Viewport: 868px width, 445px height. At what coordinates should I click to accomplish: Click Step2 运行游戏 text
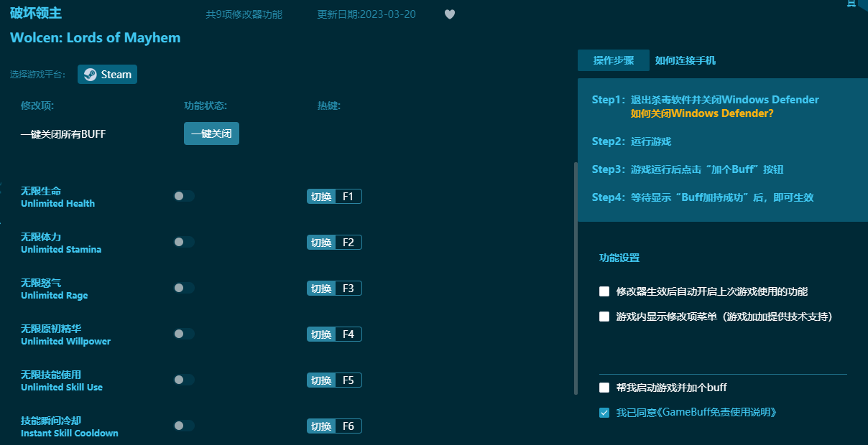(632, 141)
